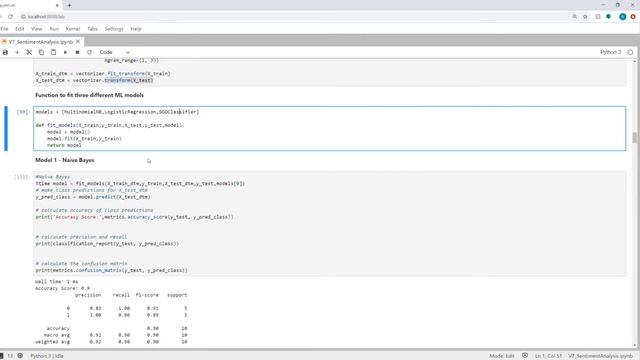
Task: Click the X_test_dtm transform code line
Action: tap(94, 80)
